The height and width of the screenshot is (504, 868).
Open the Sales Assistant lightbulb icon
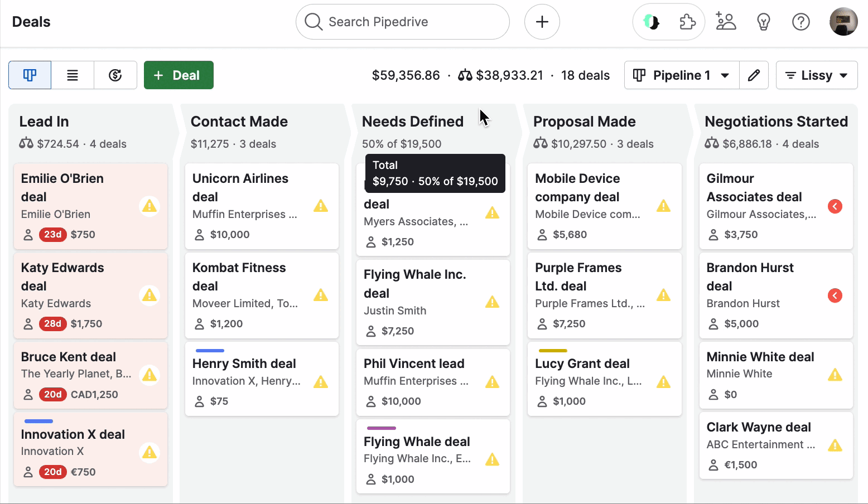pyautogui.click(x=764, y=22)
